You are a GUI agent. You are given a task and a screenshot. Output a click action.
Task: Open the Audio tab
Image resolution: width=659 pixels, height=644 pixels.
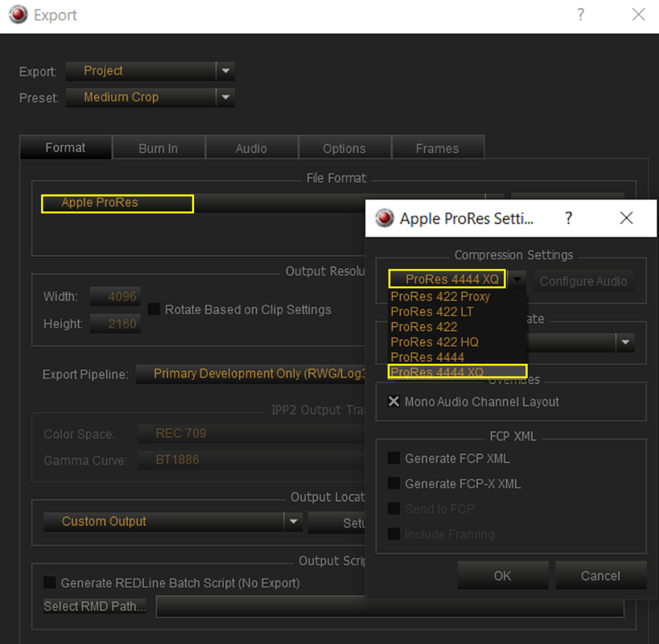[251, 148]
